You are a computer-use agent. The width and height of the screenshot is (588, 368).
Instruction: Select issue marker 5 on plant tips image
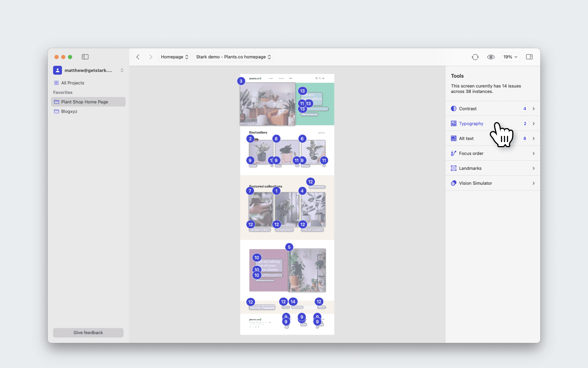(x=289, y=247)
